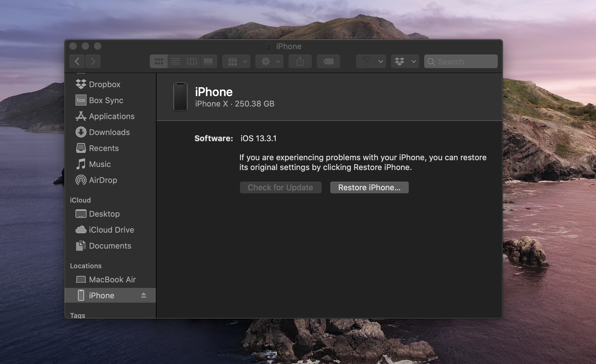This screenshot has width=596, height=364.
Task: Open the question mark toolbar dropdown
Action: click(371, 62)
